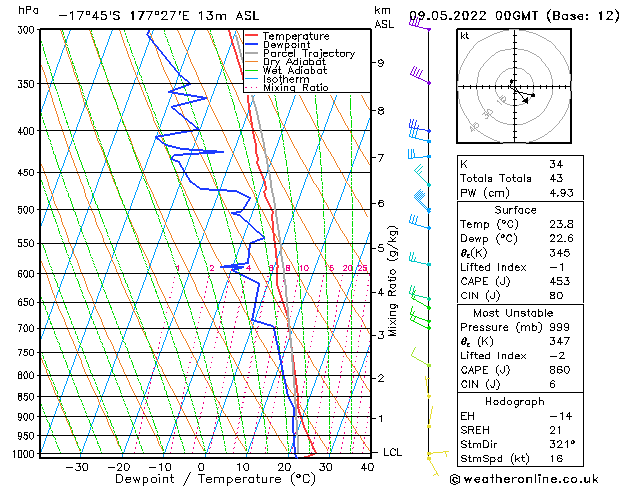629x486 pixels.
Task: Click the 'Totals Totals' label
Action: (x=496, y=178)
